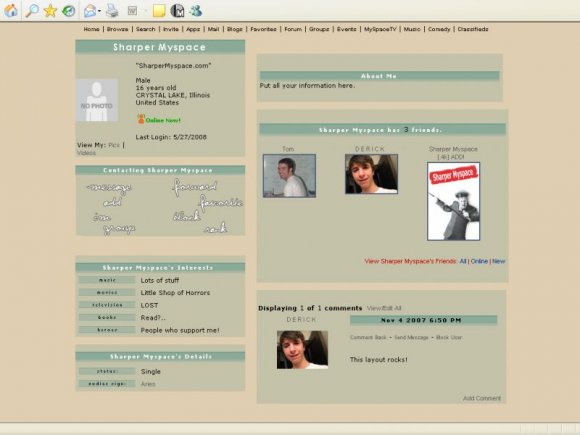The width and height of the screenshot is (580, 435).
Task: Select the 'Put all your information here.' text
Action: pyautogui.click(x=307, y=85)
